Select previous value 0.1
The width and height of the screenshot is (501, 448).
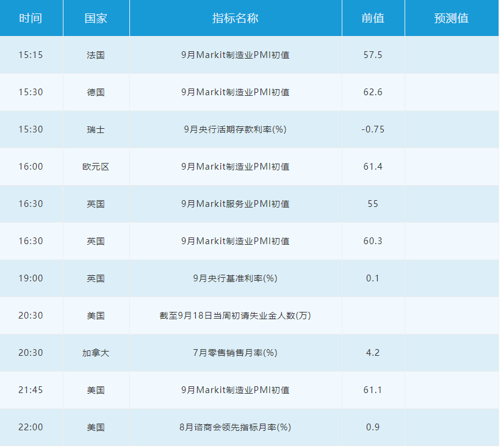click(373, 278)
